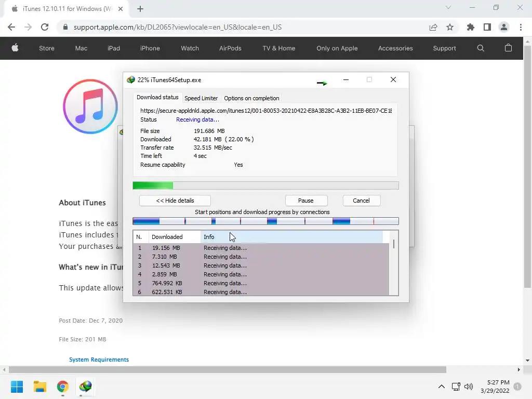Toggle the Chrome side panel icon
Image resolution: width=532 pixels, height=399 pixels.
coord(487,27)
